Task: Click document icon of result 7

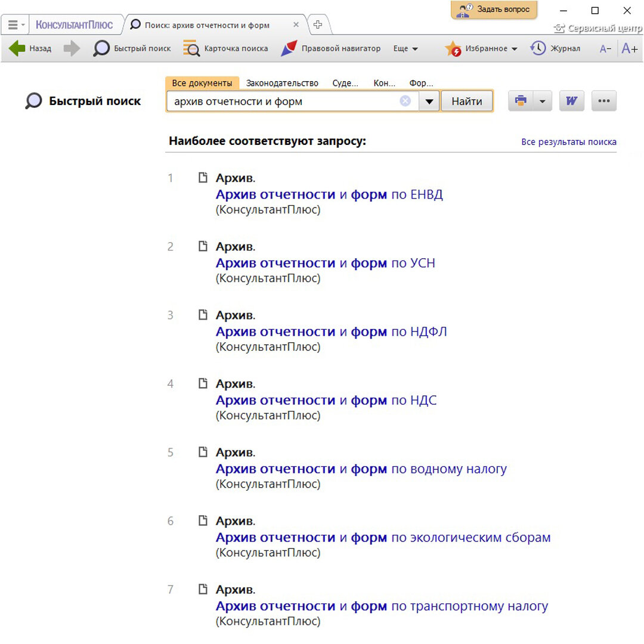Action: (x=203, y=589)
